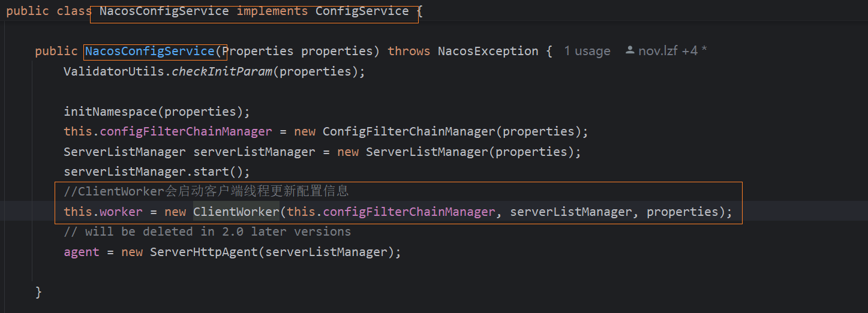This screenshot has width=868, height=313.
Task: Click the 'worker' field in this.worker
Action: click(121, 212)
